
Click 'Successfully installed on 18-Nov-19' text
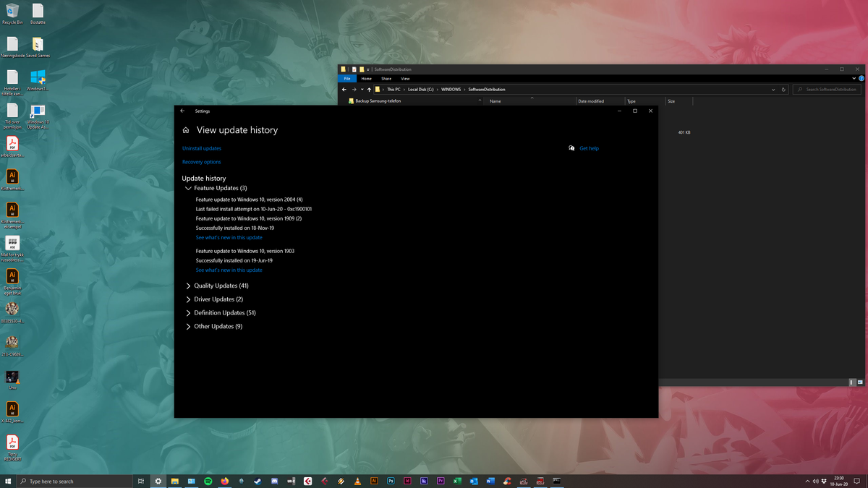tap(234, 228)
